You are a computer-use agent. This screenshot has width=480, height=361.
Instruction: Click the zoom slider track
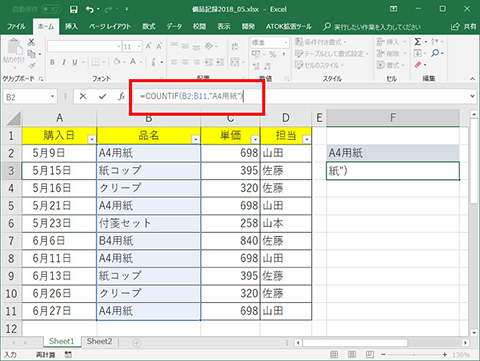414,354
